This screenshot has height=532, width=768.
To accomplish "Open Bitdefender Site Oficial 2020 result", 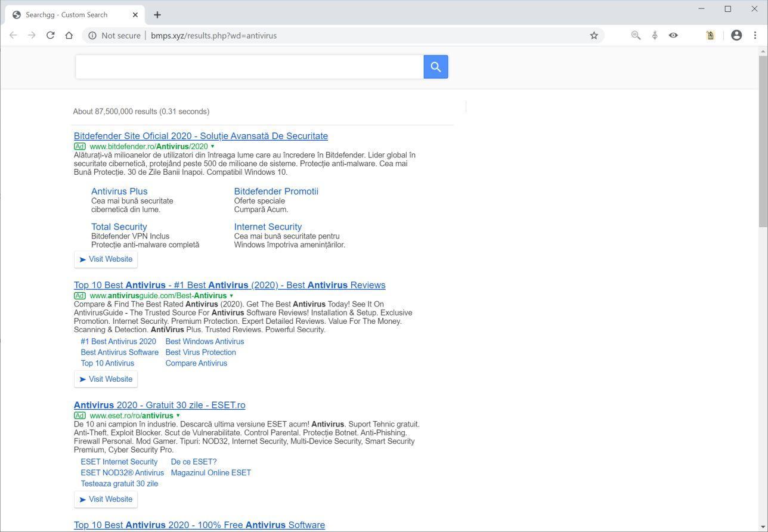I will point(201,136).
